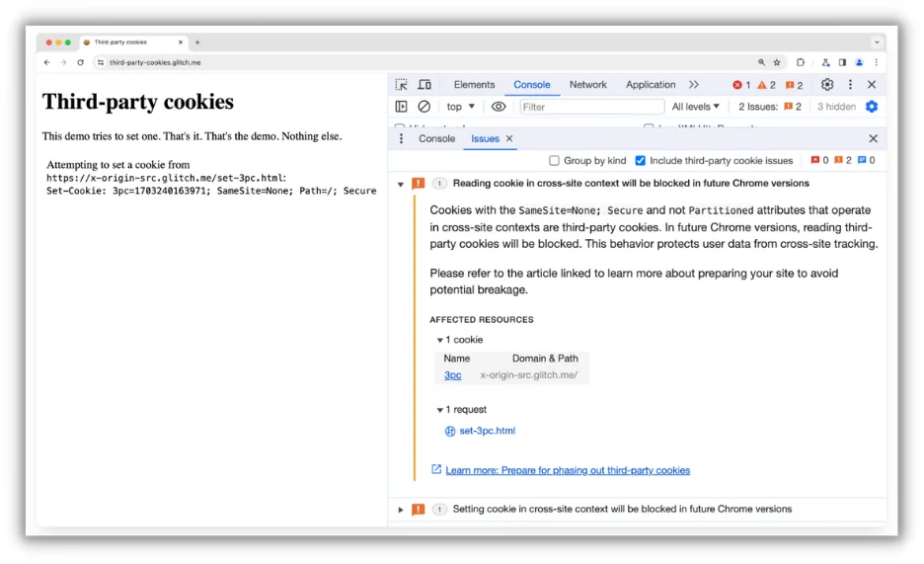The width and height of the screenshot is (924, 564).
Task: Open the drawer three-dot menu
Action: click(402, 138)
